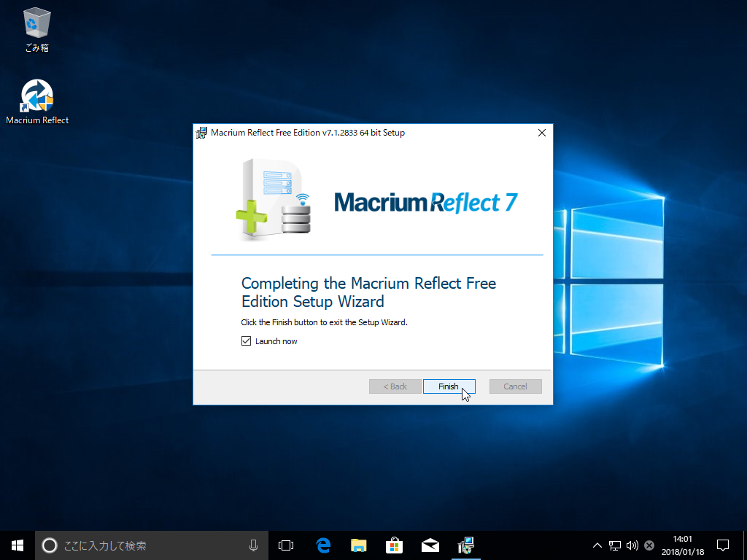The height and width of the screenshot is (560, 747).
Task: Open the Mail app from the taskbar
Action: coord(430,545)
